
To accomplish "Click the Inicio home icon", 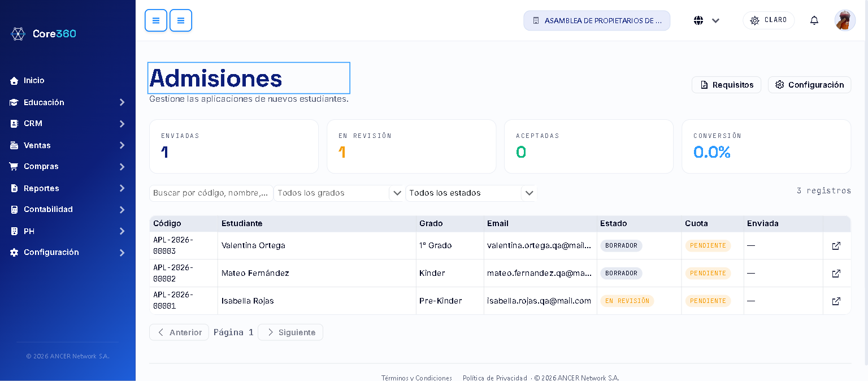I will (x=14, y=81).
